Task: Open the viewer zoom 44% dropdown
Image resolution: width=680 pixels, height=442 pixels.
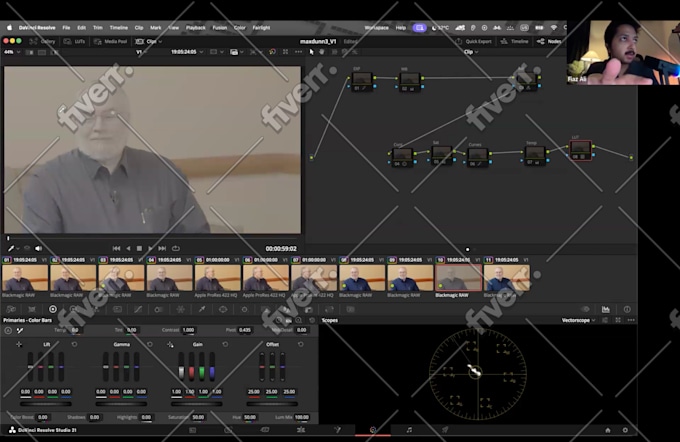Action: 11,52
